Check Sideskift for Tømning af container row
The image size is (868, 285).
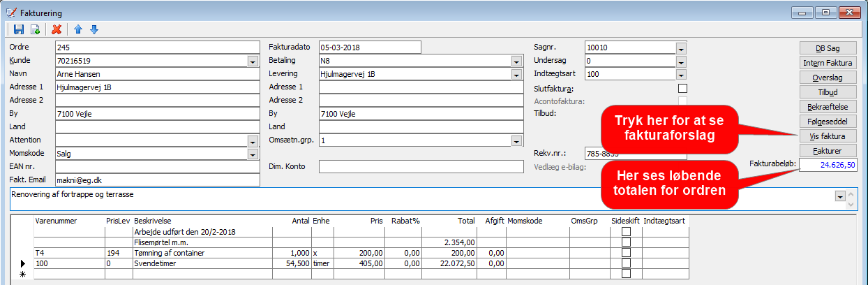626,252
